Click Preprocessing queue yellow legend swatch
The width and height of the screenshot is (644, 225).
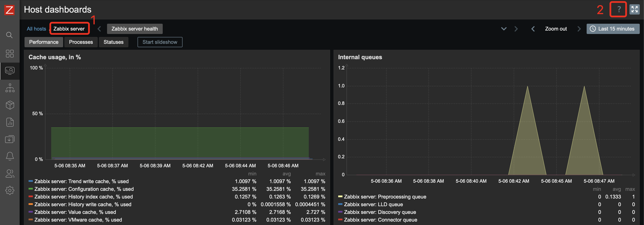(x=340, y=196)
